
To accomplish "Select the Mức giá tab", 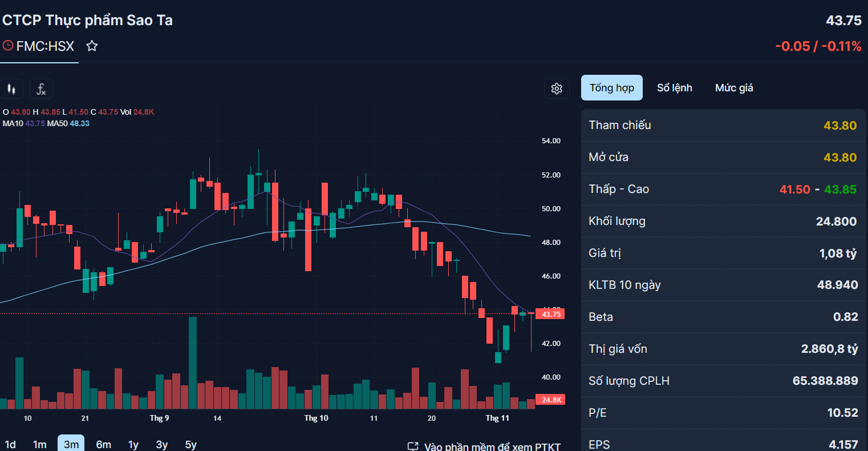I will pos(734,88).
